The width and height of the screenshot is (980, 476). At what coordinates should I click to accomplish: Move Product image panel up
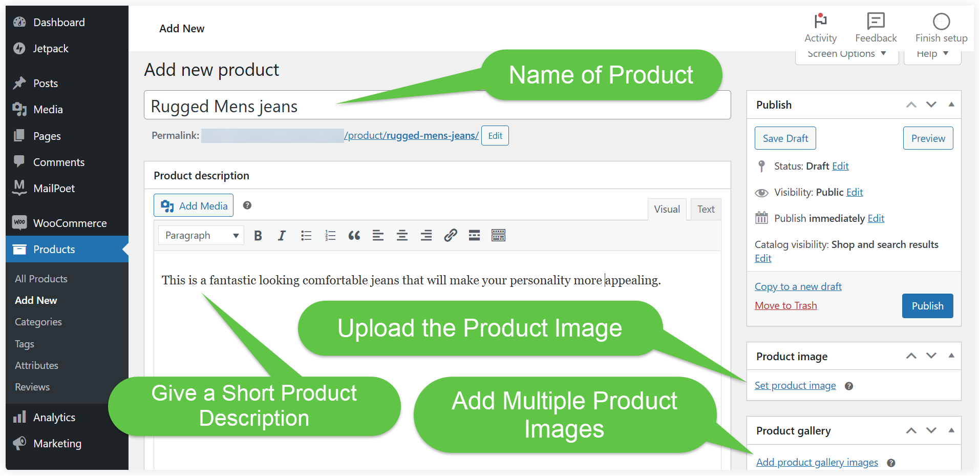point(911,356)
